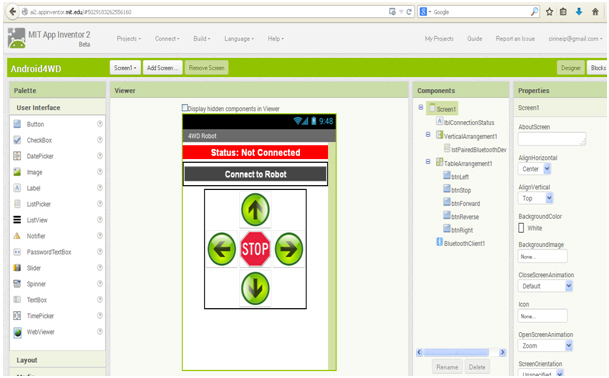Choose the Notifier warning icon
This screenshot has width=609, height=378.
click(17, 236)
